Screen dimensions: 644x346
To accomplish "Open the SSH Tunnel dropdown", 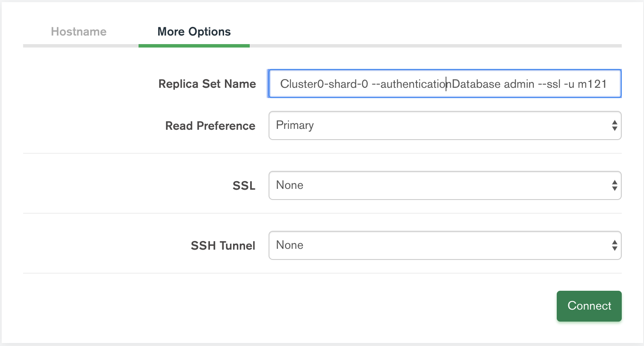I will coord(445,245).
